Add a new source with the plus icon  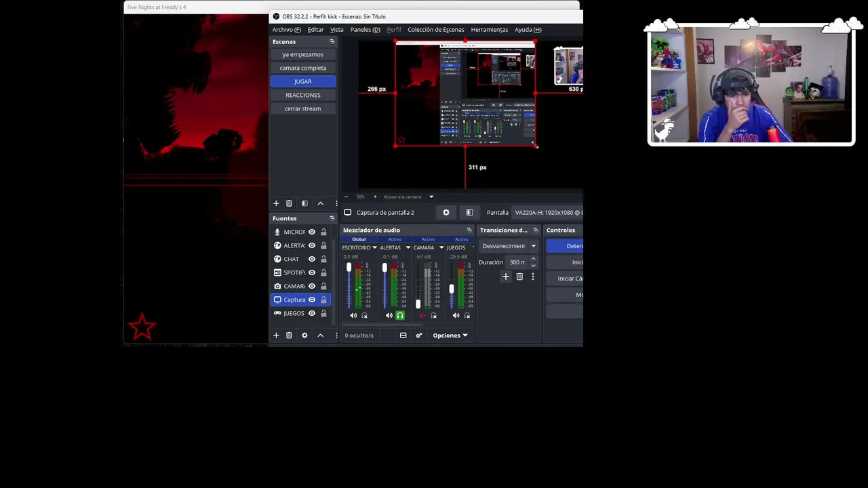pos(276,335)
